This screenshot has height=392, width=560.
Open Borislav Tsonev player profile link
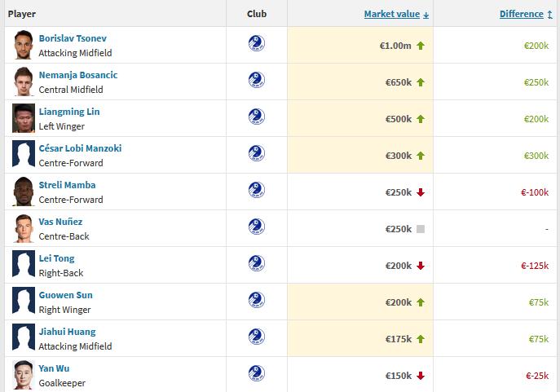pos(73,38)
